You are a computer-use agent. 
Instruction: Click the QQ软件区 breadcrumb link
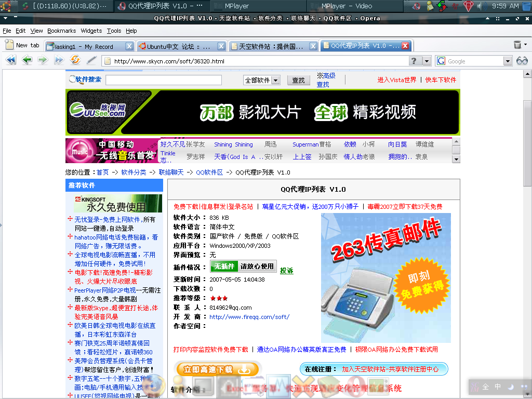pos(209,172)
